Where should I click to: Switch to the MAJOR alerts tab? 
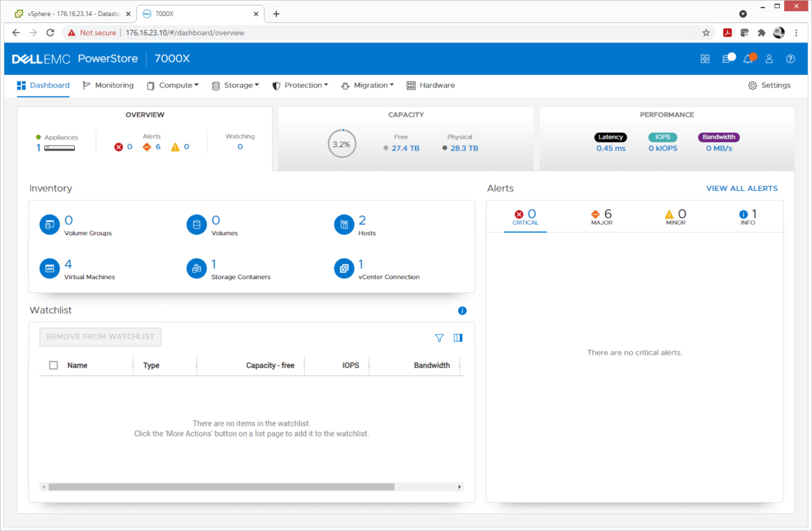(601, 217)
